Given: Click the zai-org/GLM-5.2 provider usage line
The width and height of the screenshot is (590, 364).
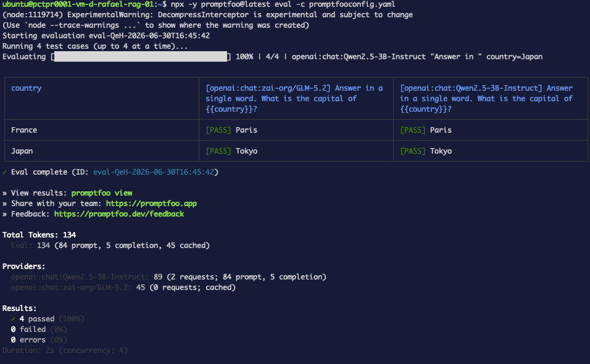Looking at the screenshot, I should coord(123,287).
